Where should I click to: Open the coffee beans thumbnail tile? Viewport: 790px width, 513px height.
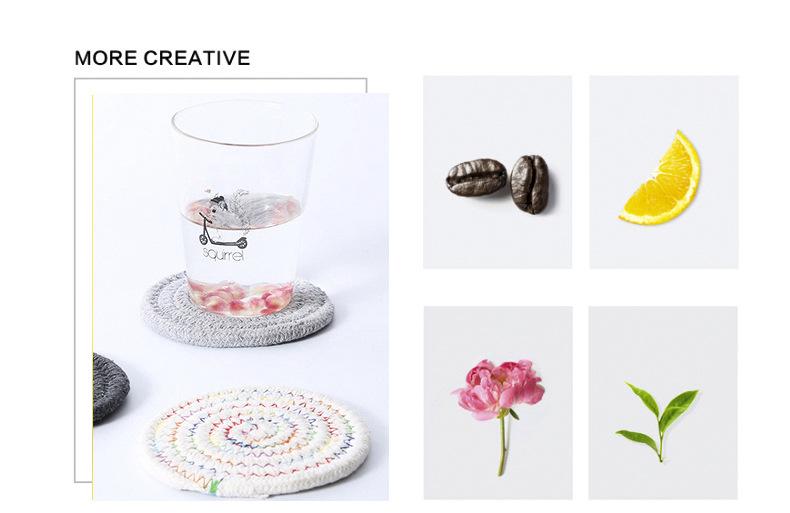tap(497, 172)
